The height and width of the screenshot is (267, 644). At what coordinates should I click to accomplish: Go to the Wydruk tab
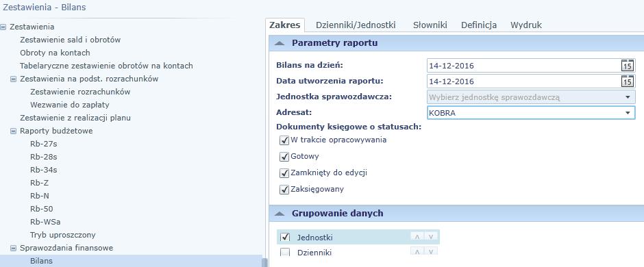coord(526,25)
